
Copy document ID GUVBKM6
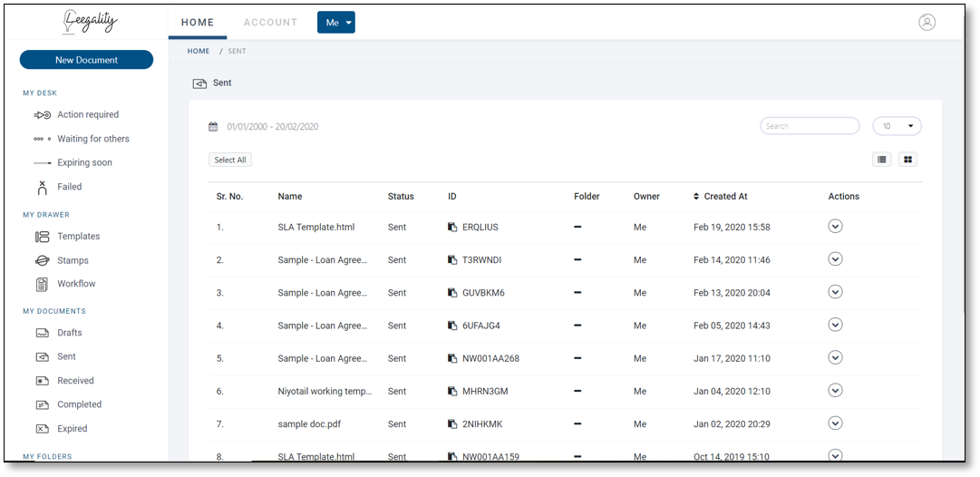(452, 293)
